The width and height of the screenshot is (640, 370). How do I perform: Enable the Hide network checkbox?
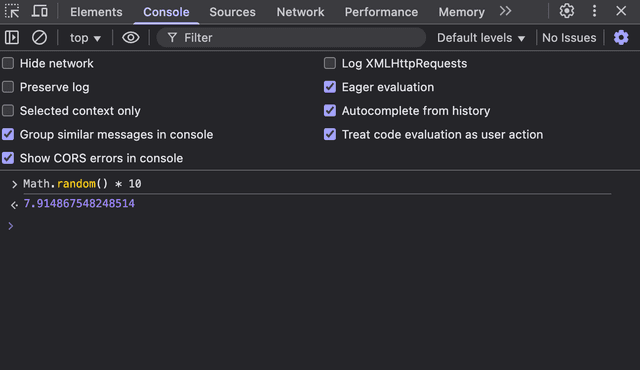tap(8, 63)
